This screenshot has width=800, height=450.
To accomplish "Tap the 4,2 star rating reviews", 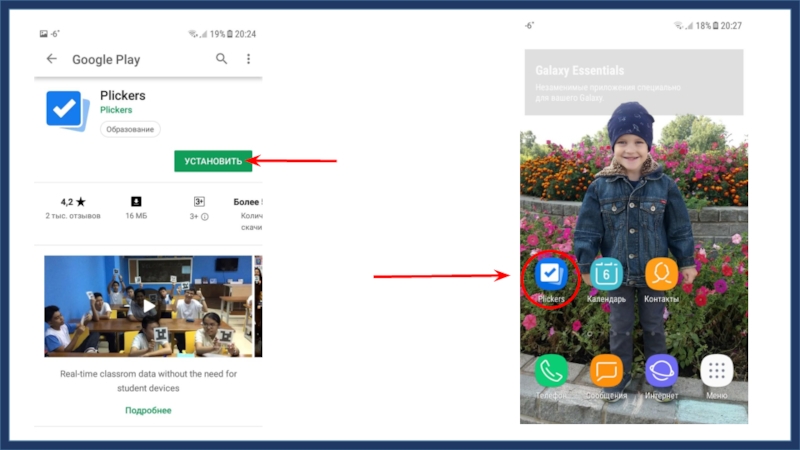I will point(73,207).
